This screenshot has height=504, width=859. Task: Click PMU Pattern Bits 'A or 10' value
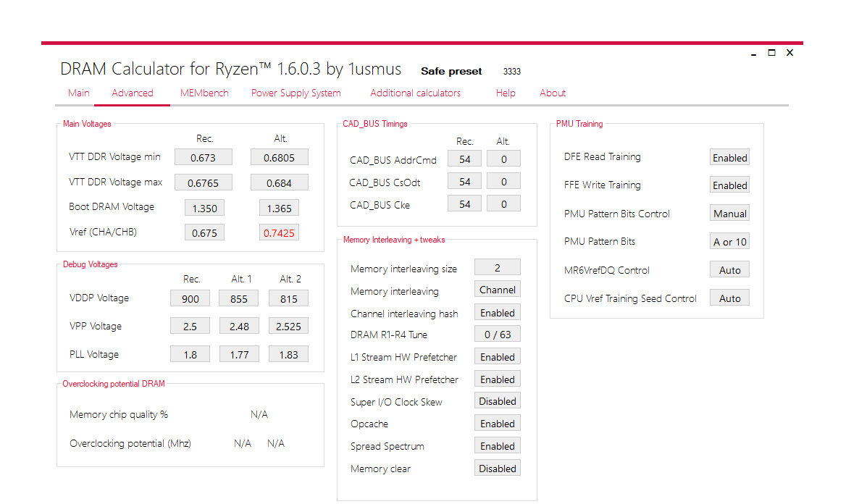coord(729,242)
